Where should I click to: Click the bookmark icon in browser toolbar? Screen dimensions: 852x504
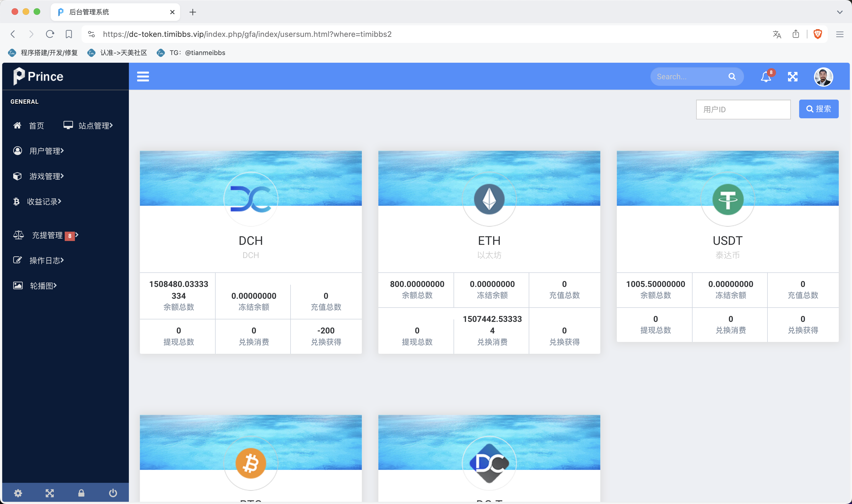tap(69, 34)
